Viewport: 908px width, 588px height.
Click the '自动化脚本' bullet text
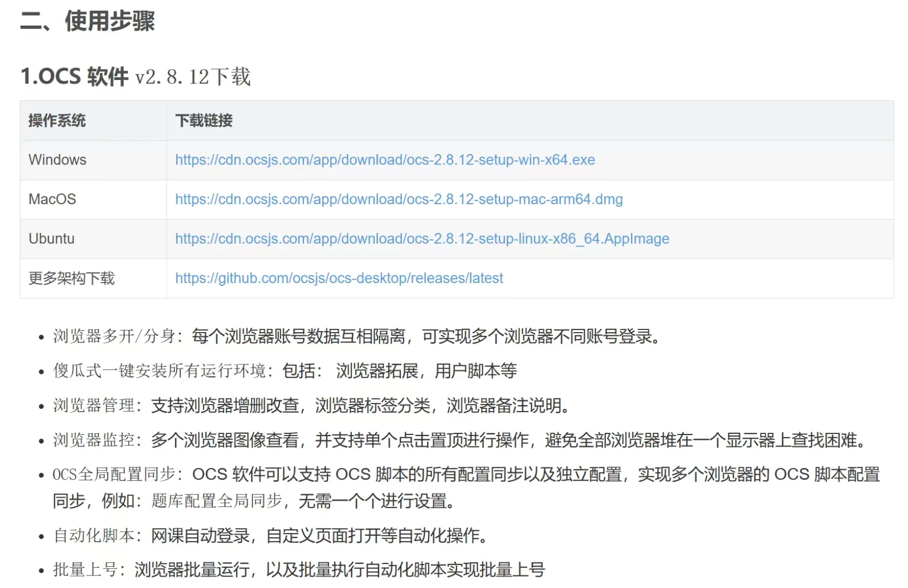point(94,536)
